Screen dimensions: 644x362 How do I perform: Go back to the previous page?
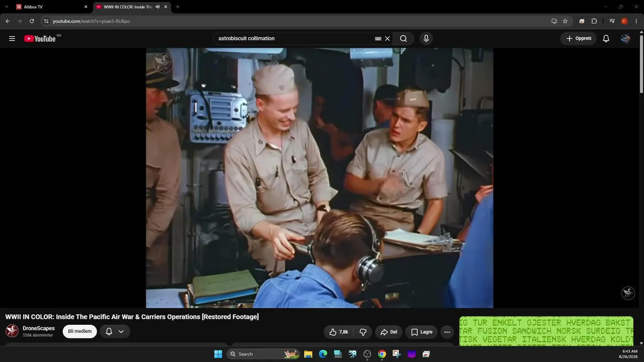tap(8, 21)
